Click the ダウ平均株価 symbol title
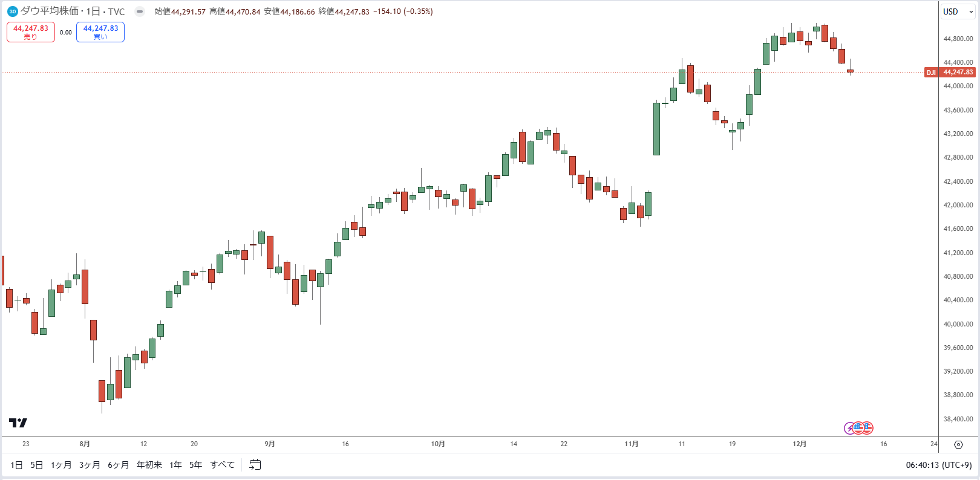Screen dimensions: 980x480 tap(50, 11)
